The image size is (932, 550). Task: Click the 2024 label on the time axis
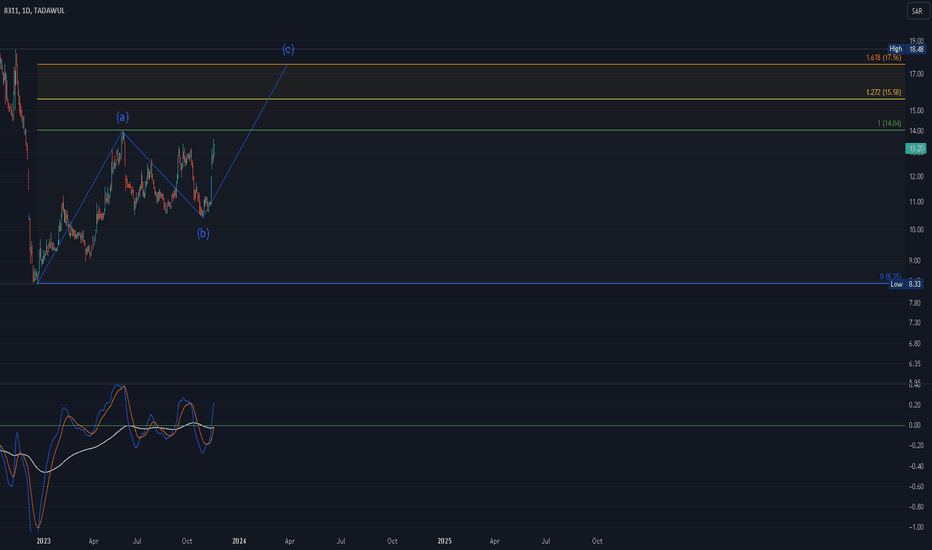(x=239, y=541)
